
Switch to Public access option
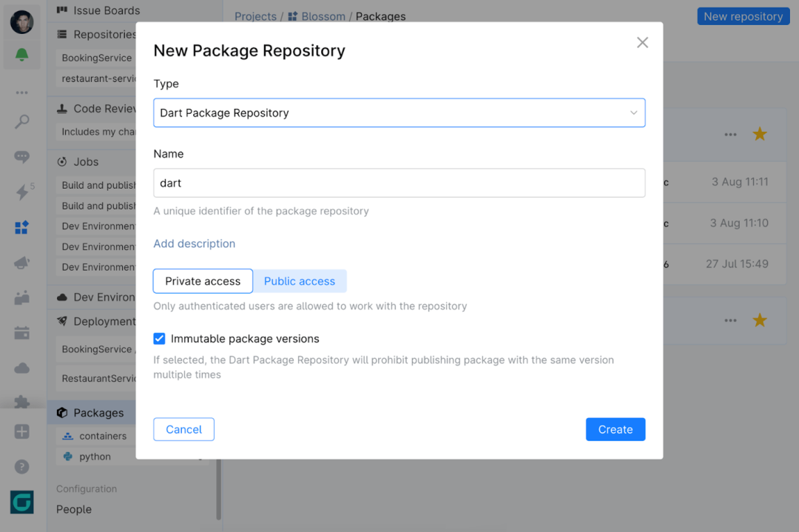click(x=300, y=281)
